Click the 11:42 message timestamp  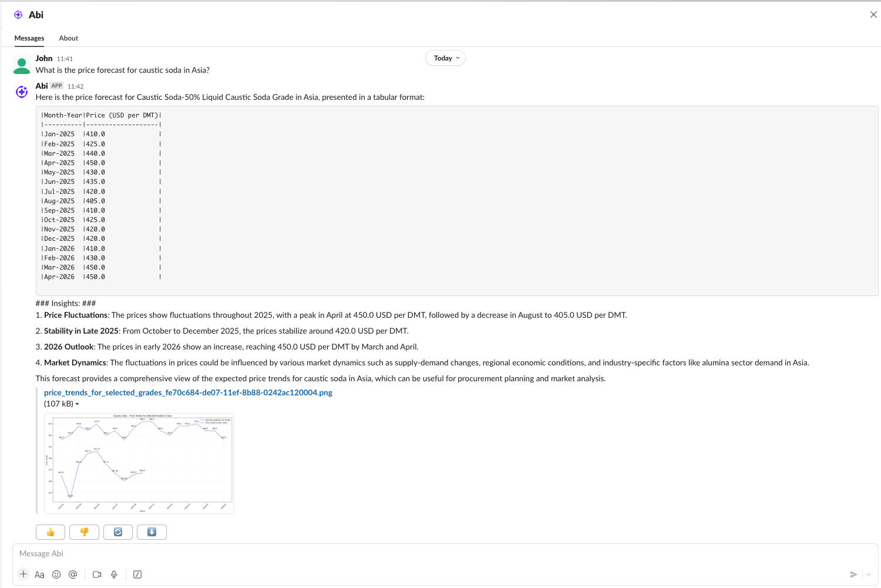click(75, 86)
